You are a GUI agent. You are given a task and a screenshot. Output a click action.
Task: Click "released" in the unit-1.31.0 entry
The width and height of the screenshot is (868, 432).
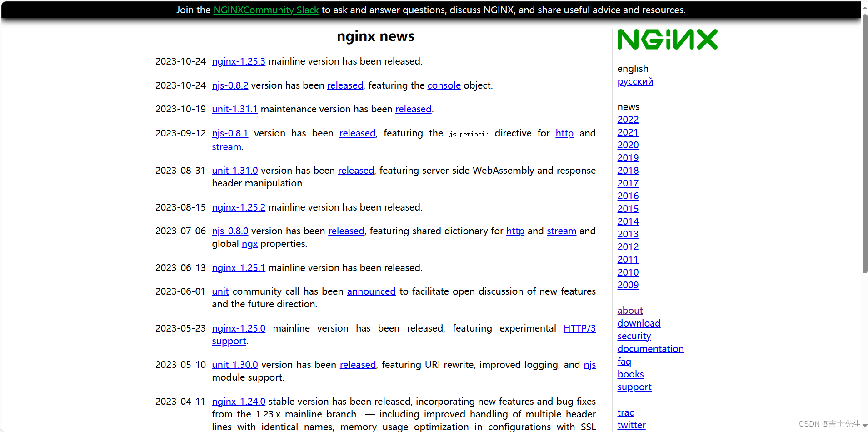[x=356, y=171]
